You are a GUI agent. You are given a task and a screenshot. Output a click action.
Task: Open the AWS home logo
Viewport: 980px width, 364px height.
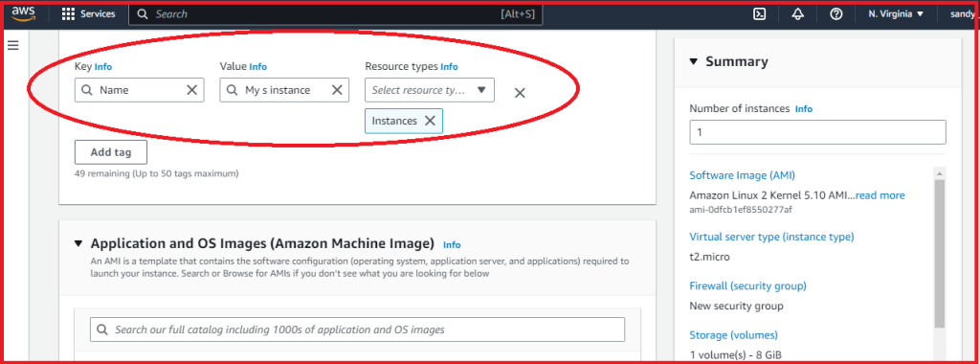(23, 13)
